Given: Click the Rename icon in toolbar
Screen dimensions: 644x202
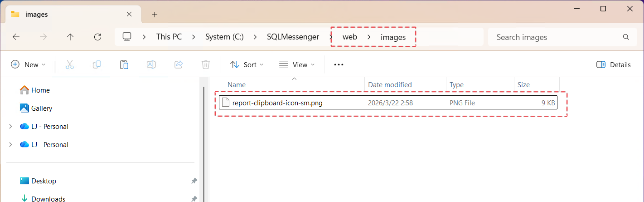Looking at the screenshot, I should [151, 64].
